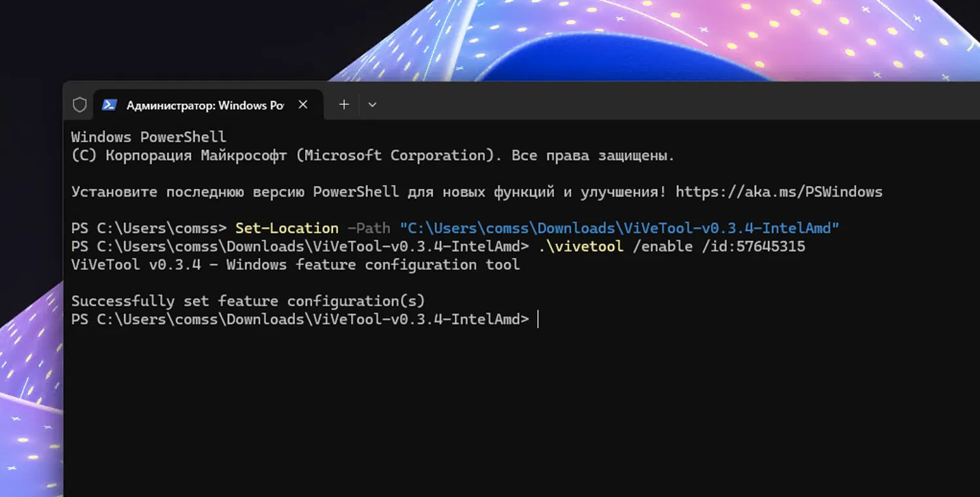Image resolution: width=980 pixels, height=497 pixels.
Task: Click the Set-Location command text
Action: (287, 229)
